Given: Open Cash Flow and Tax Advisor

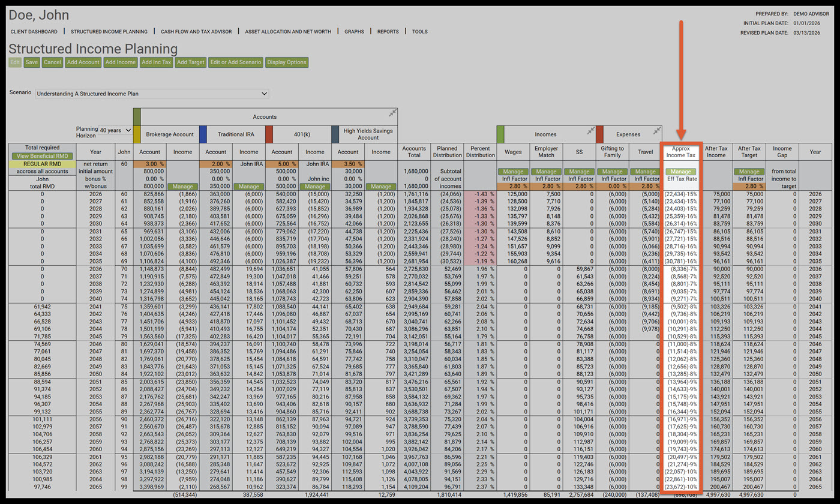Looking at the screenshot, I should (x=196, y=31).
